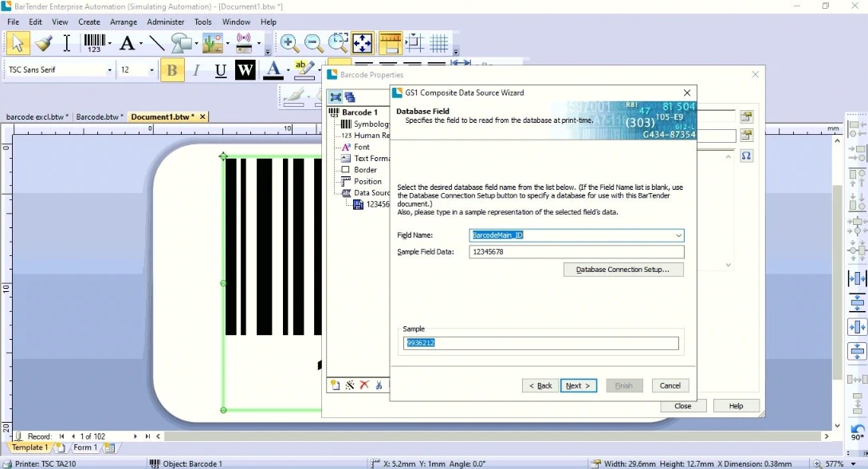
Task: Click the new template icon
Action: (60, 447)
